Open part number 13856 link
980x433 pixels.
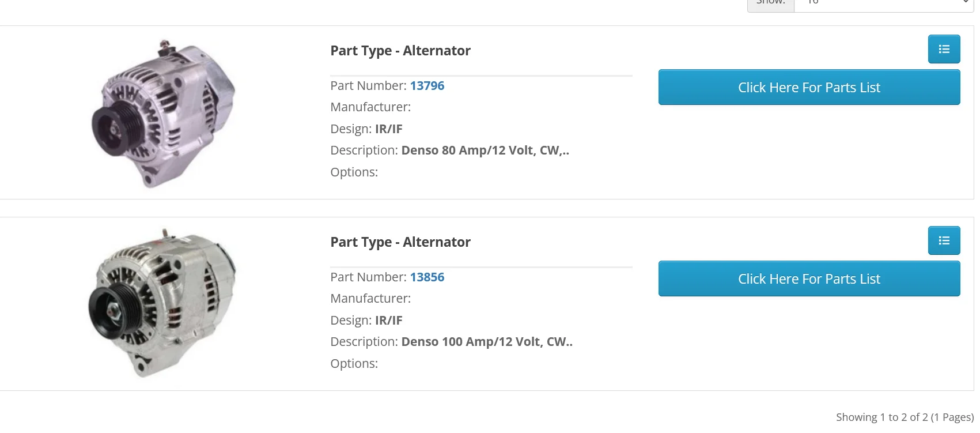click(x=427, y=277)
